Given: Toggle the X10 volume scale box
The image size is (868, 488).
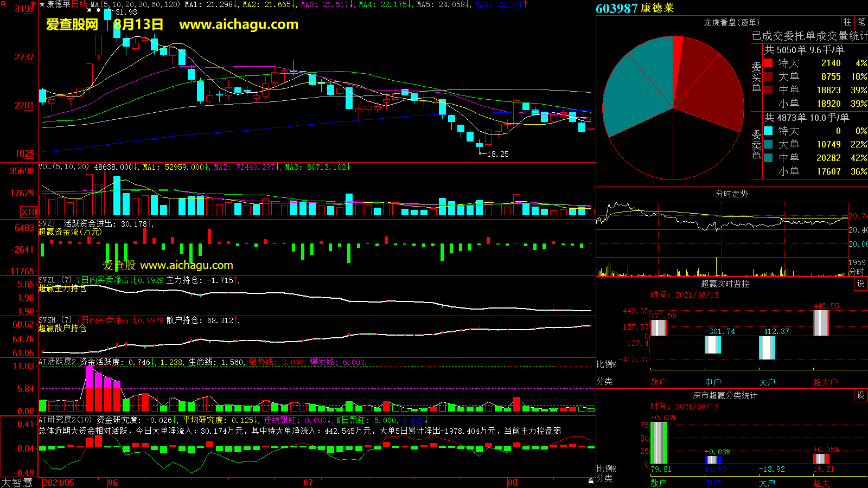Looking at the screenshot, I should coord(29,212).
